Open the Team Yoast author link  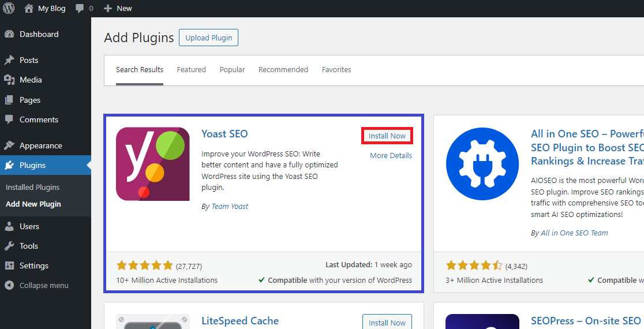(x=230, y=207)
